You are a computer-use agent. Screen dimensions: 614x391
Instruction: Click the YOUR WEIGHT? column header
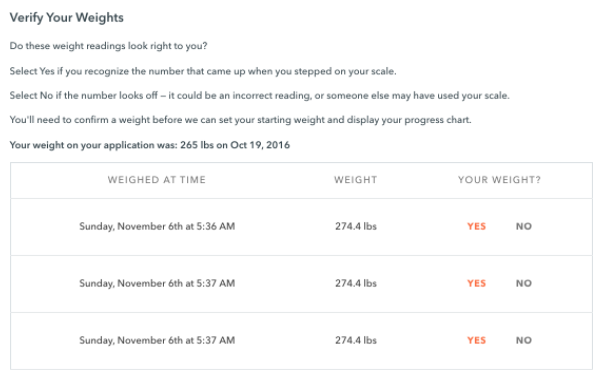pos(499,180)
